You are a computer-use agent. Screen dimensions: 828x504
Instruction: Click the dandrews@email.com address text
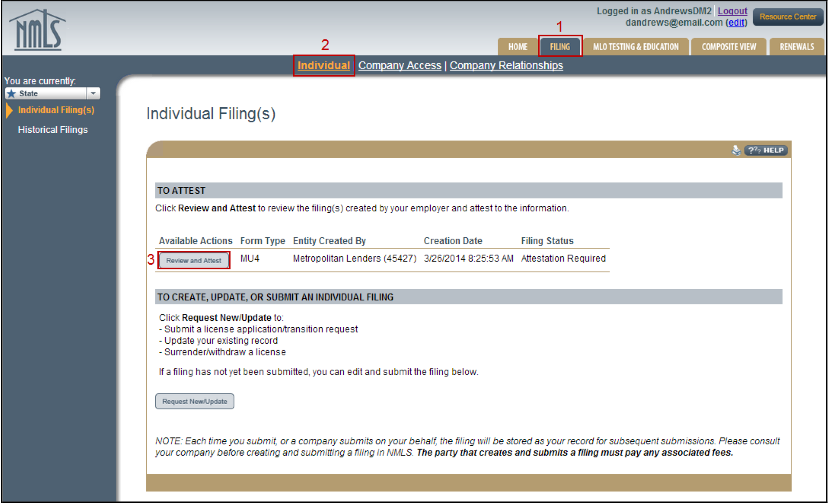(674, 22)
